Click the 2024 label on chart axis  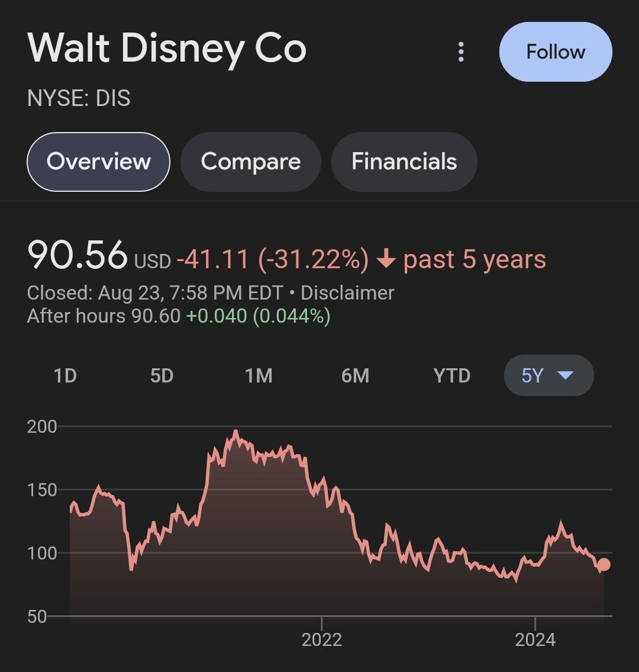coord(535,639)
